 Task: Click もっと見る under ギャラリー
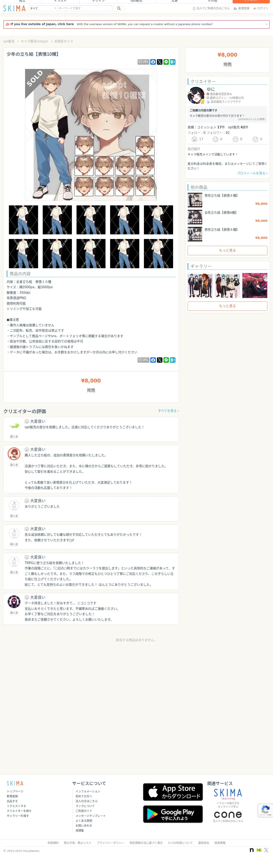[x=227, y=306]
